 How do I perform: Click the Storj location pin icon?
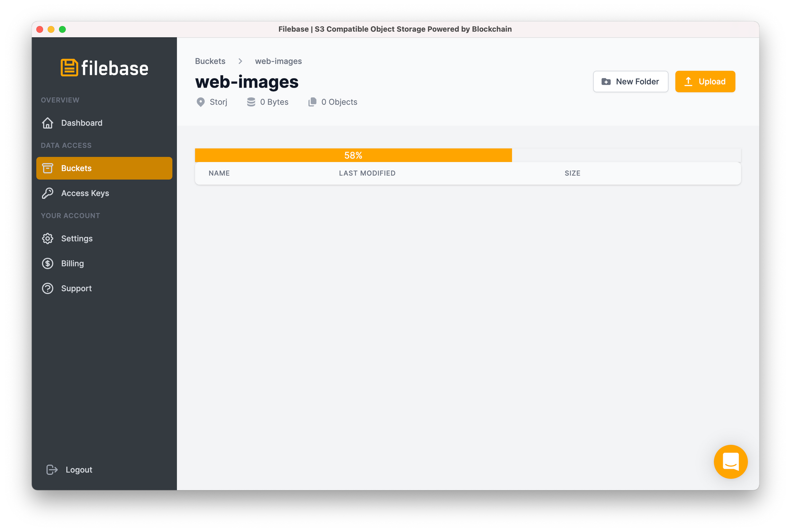tap(201, 102)
